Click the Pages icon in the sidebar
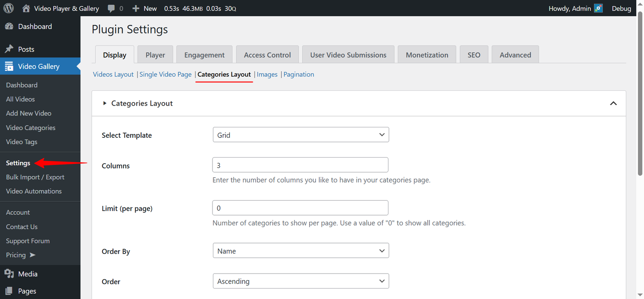Image resolution: width=644 pixels, height=299 pixels. pyautogui.click(x=9, y=291)
